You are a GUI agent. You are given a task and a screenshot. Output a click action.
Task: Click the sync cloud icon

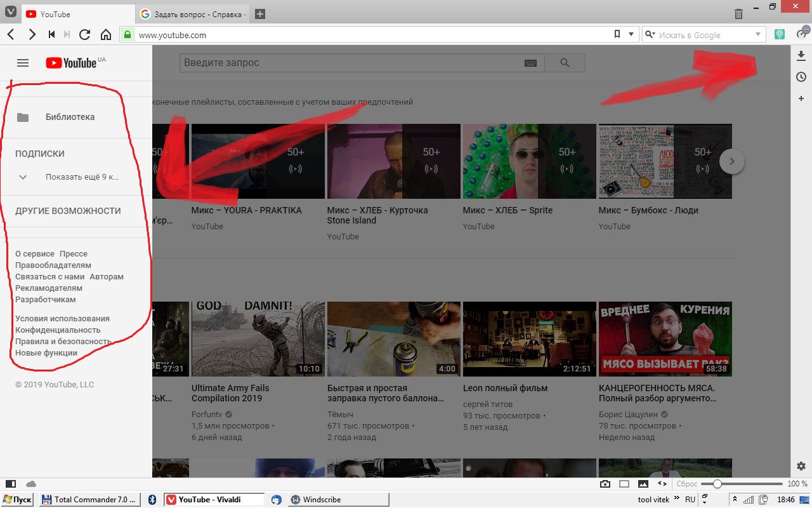point(30,484)
